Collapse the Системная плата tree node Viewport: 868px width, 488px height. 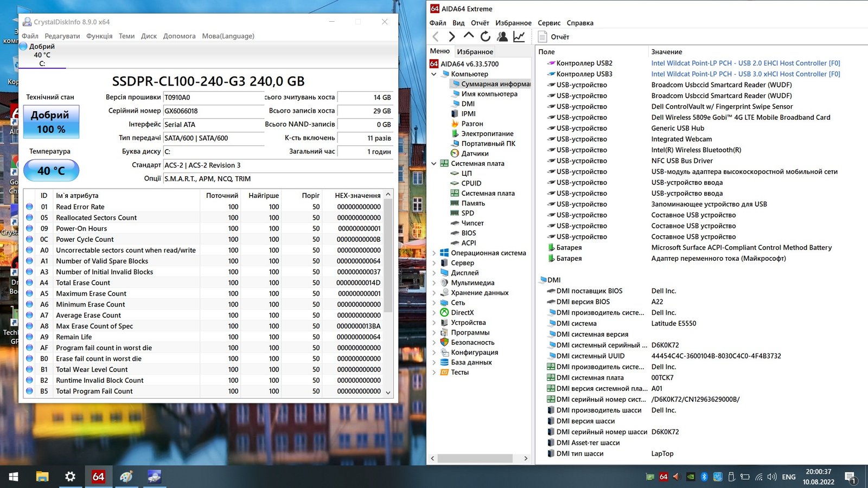coord(434,163)
